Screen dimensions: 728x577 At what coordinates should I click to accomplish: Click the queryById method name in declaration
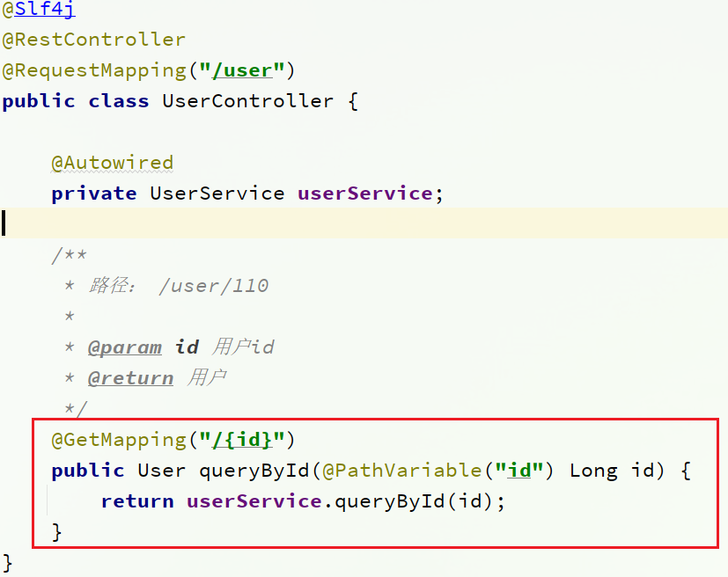pos(254,471)
